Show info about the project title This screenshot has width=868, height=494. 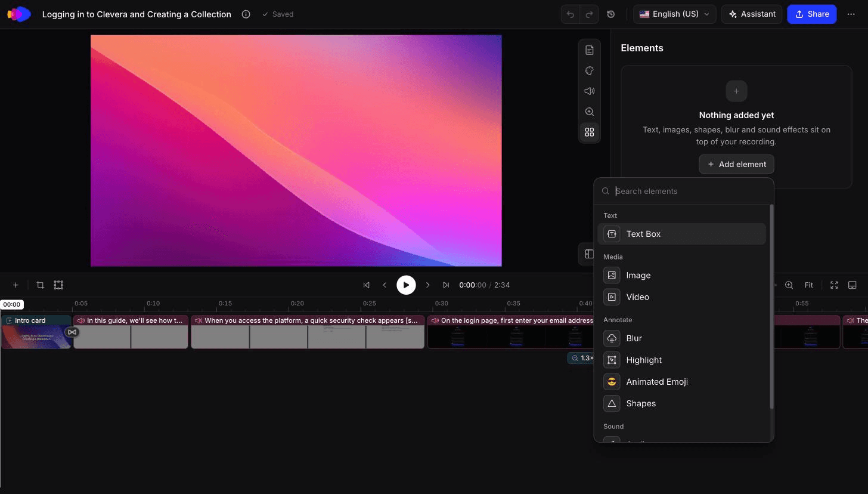point(246,14)
